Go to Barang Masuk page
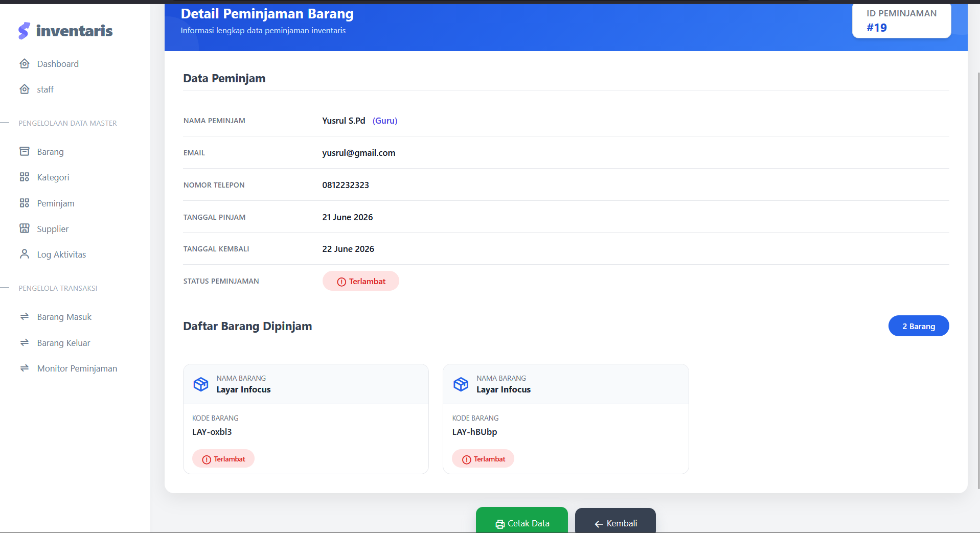Viewport: 980px width, 533px height. 64,317
